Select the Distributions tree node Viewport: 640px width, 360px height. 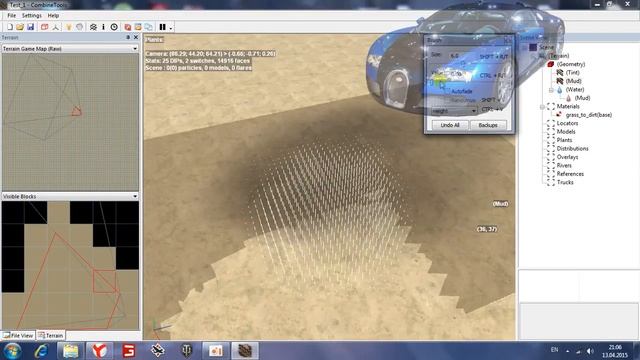(572, 149)
